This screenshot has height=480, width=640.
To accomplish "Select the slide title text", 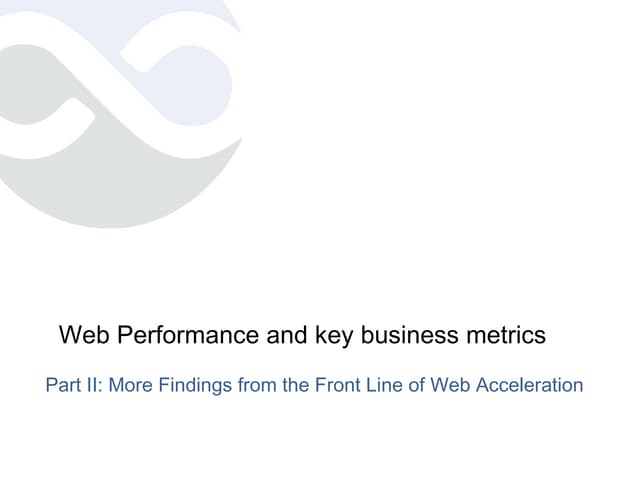I will [x=302, y=335].
